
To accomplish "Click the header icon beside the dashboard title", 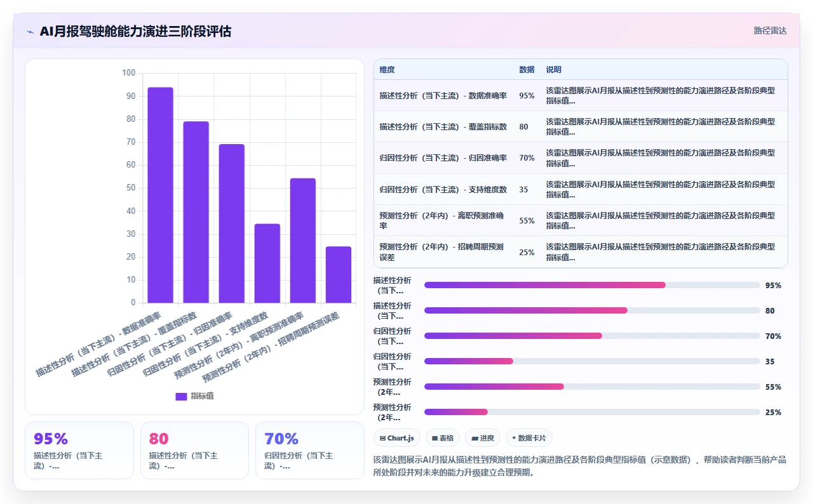I will coord(30,31).
